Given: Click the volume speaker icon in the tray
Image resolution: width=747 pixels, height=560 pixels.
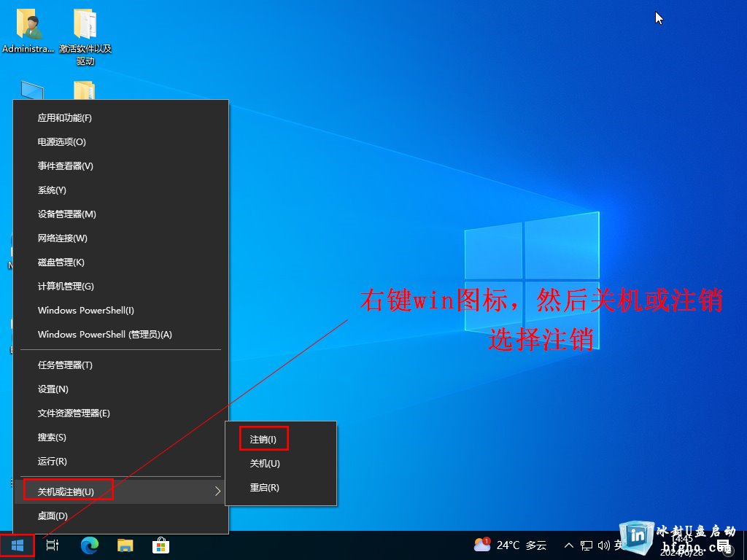Looking at the screenshot, I should (x=603, y=545).
